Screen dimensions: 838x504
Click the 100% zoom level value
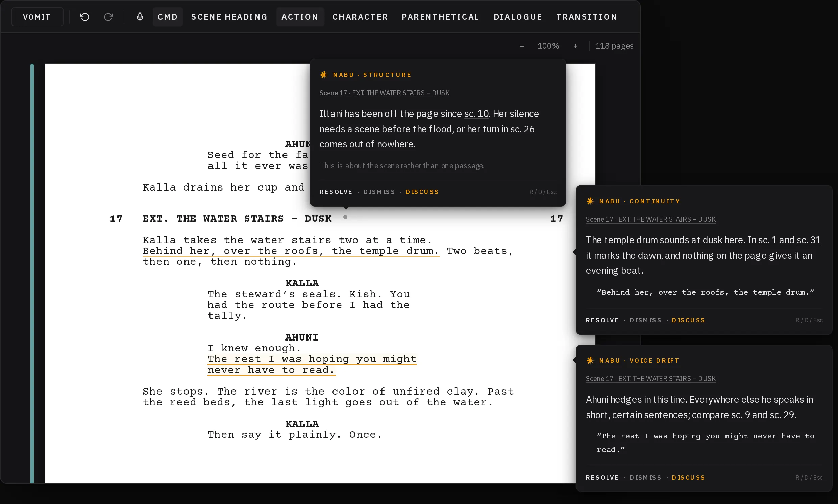[x=548, y=46]
